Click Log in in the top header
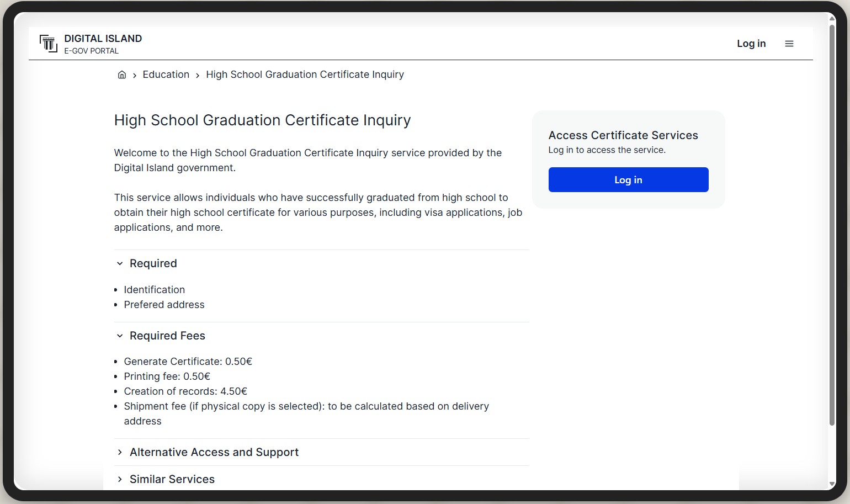This screenshot has width=850, height=504. pos(751,44)
